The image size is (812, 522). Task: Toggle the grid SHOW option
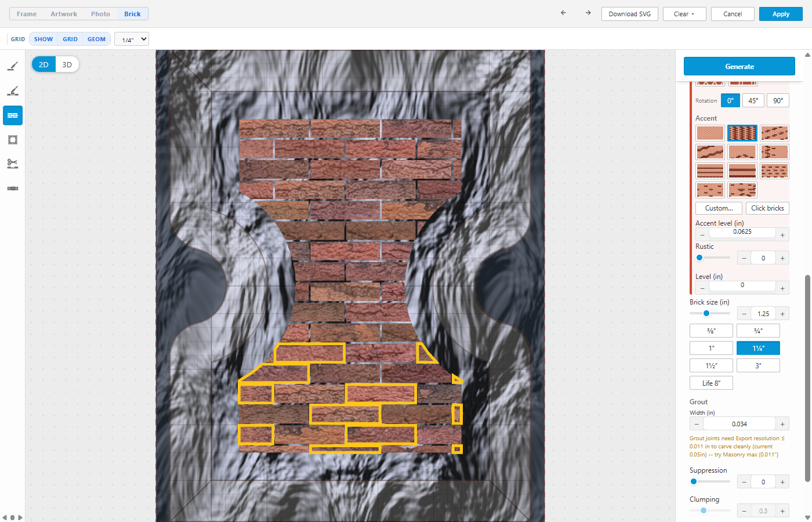[x=43, y=39]
